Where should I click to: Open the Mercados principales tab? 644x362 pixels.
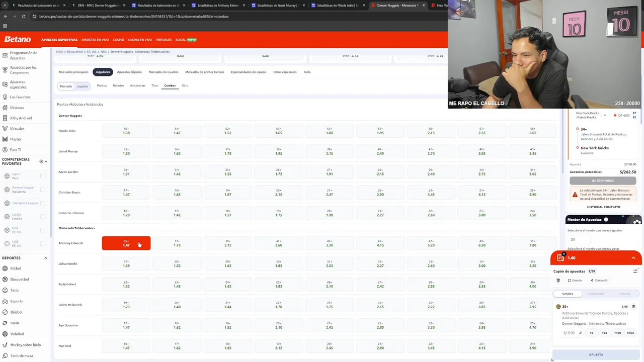pyautogui.click(x=73, y=72)
